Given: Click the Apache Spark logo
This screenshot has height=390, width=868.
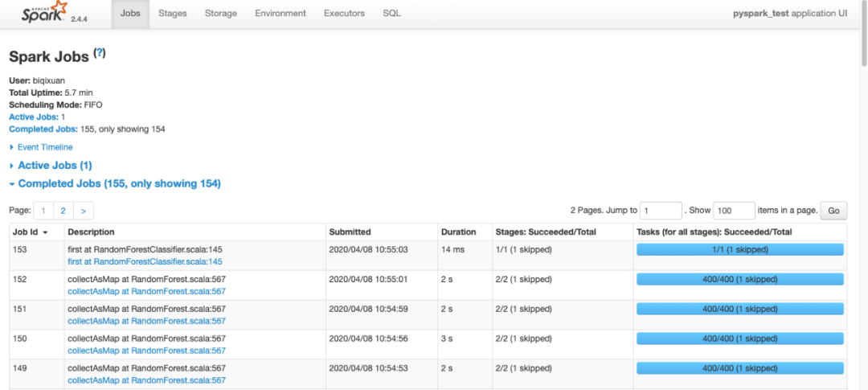Looking at the screenshot, I should point(45,12).
